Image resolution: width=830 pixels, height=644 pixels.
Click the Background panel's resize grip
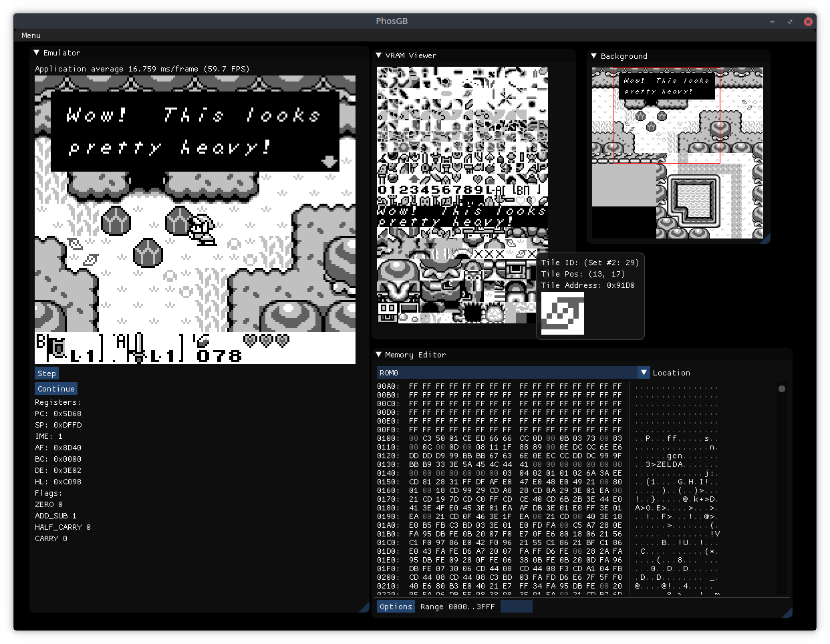765,238
